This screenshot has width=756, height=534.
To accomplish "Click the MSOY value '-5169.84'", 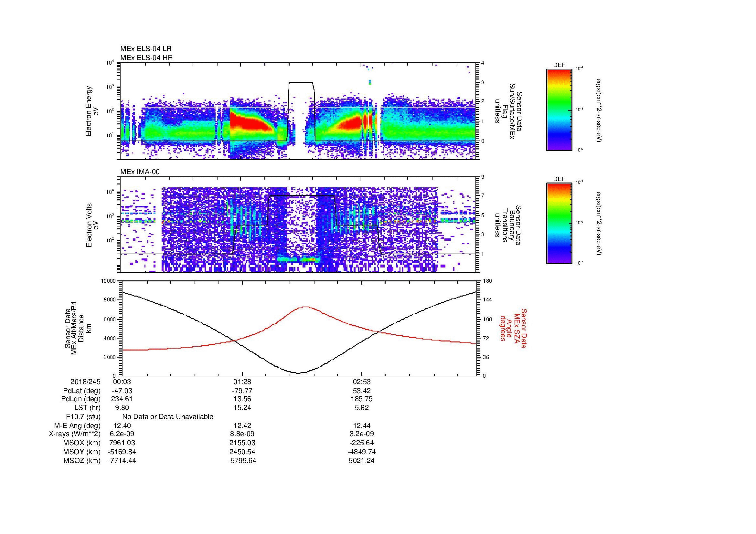I will [x=122, y=452].
